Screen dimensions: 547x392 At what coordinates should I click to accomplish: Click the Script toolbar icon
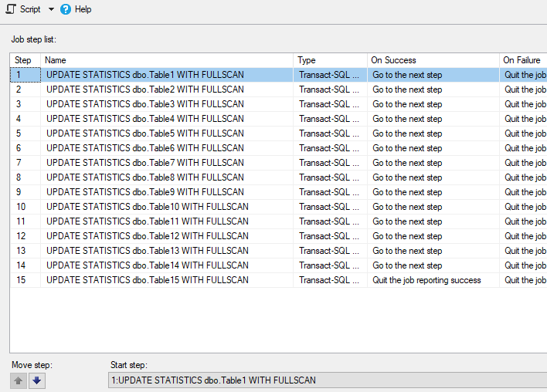tap(11, 9)
